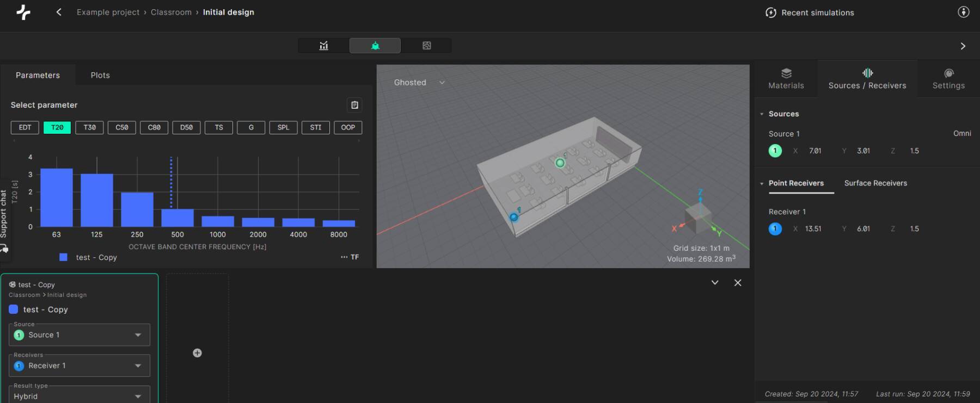Click the clipboard copy icon beside Select parameter
Image resolution: width=980 pixels, height=403 pixels.
point(354,105)
